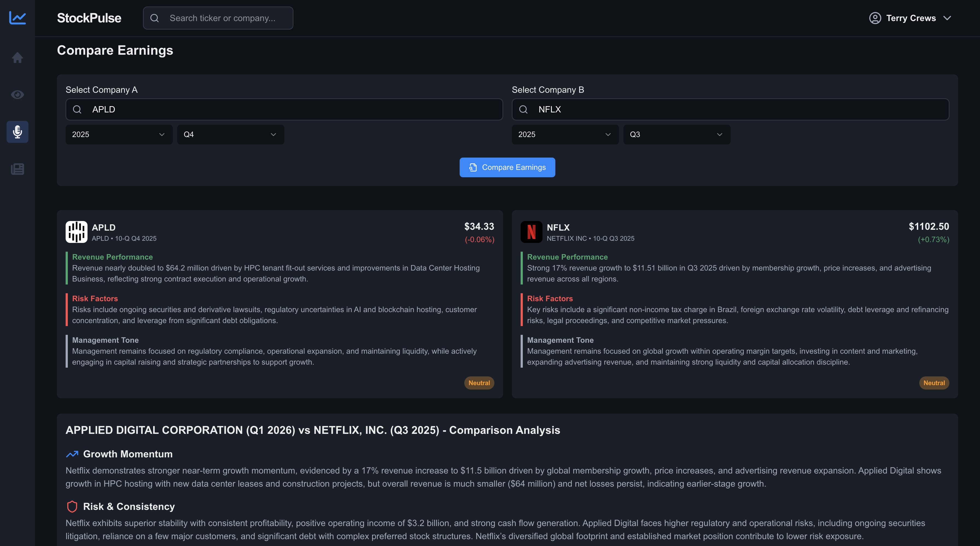Open Company A quarter dropdown Q4
Image resolution: width=980 pixels, height=546 pixels.
click(x=230, y=134)
